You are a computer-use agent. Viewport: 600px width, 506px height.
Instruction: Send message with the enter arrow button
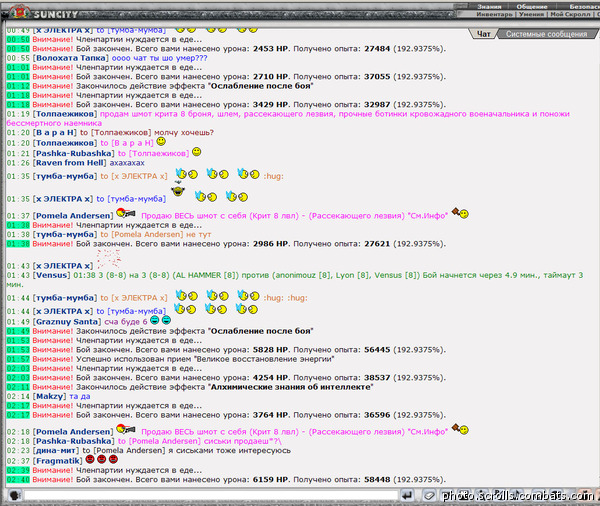pyautogui.click(x=408, y=496)
